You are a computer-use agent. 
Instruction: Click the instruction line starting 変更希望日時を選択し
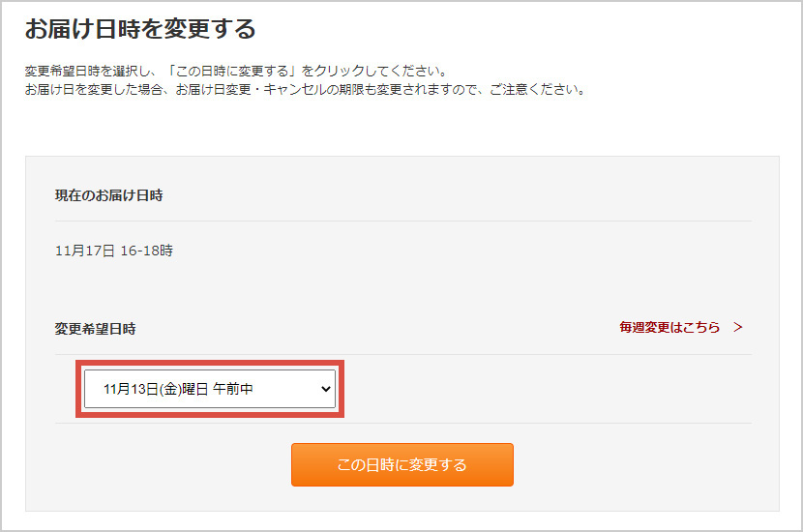[x=237, y=71]
